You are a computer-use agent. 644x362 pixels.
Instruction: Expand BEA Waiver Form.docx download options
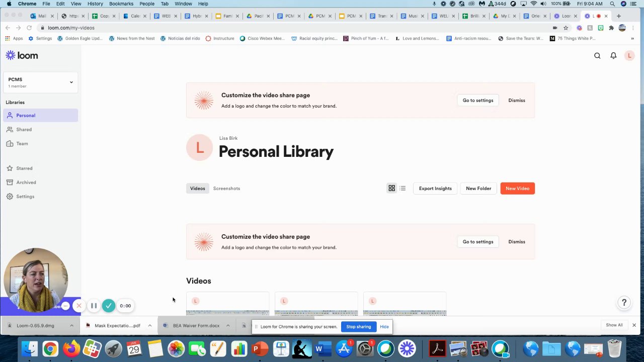pos(227,325)
